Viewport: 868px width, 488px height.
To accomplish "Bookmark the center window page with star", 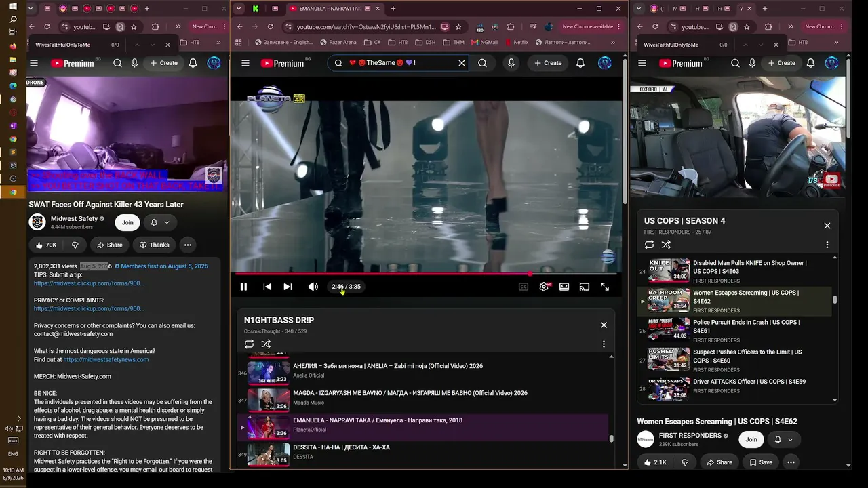I will 458,27.
